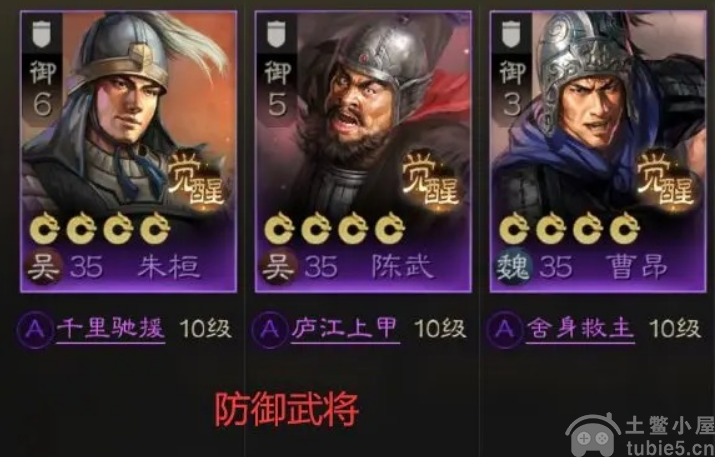The image size is (715, 457).
Task: Click the shield icon on 曹昂's card
Action: click(511, 33)
